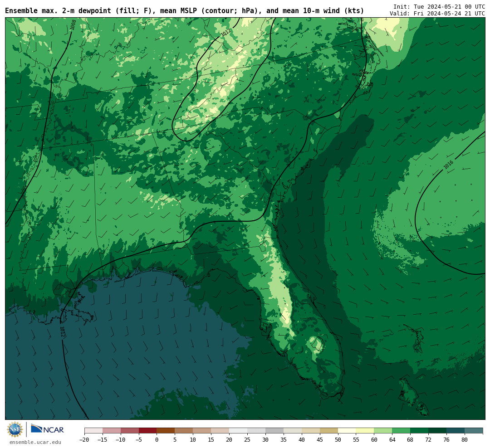Pick the -15 to -10 pink swatch

pos(112,431)
